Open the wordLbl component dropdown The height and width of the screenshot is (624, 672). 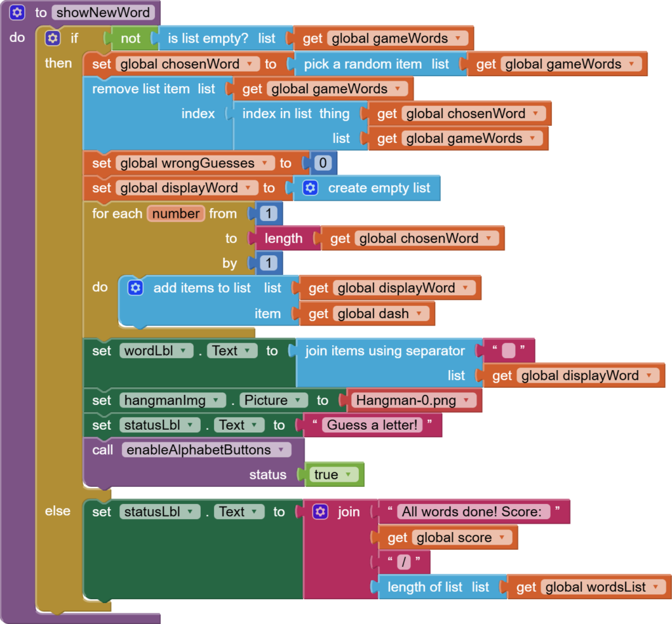(x=182, y=351)
